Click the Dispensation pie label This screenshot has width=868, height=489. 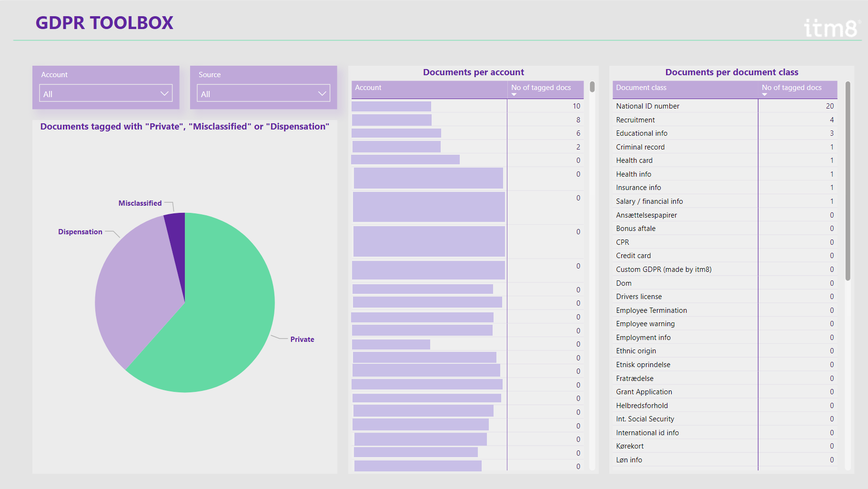pos(80,232)
